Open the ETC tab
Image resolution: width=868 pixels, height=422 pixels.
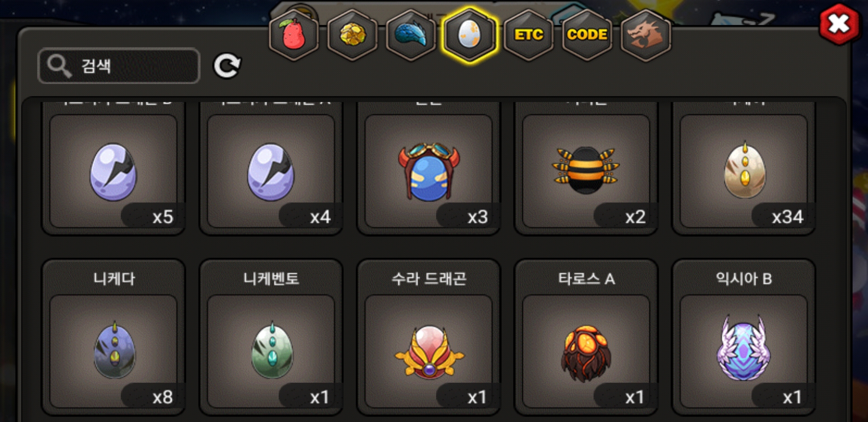point(528,35)
